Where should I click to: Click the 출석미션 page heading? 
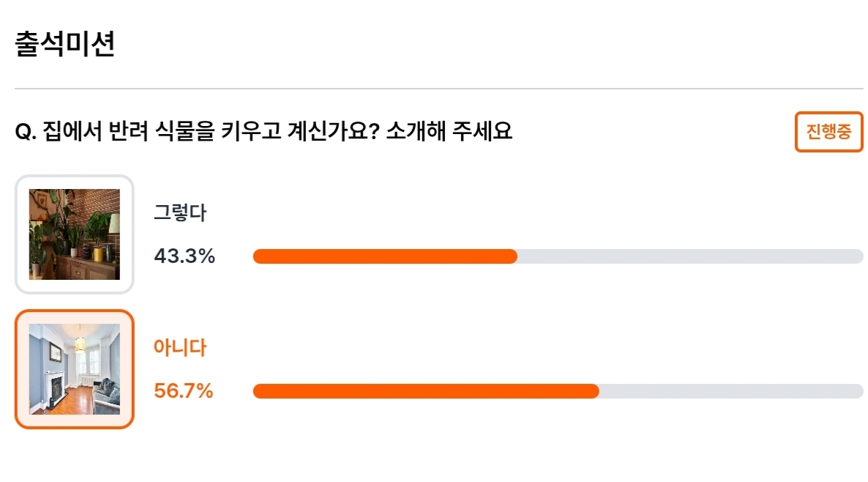(64, 44)
